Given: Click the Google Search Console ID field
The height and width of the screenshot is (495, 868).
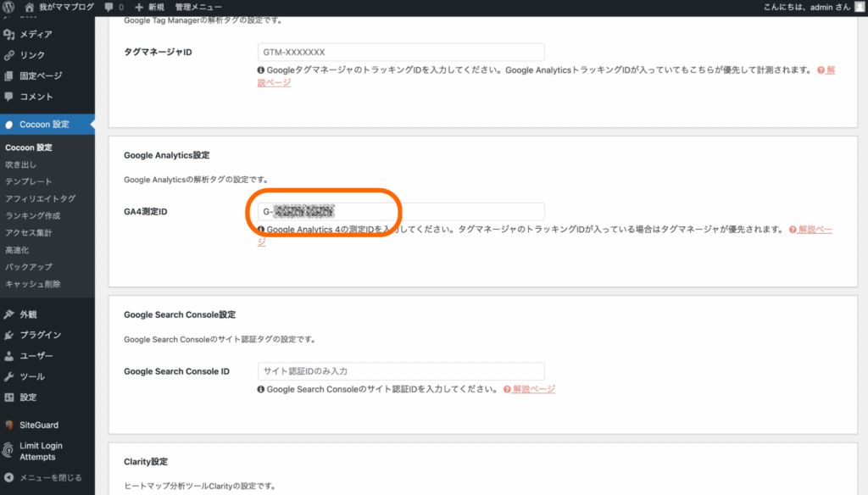Looking at the screenshot, I should (x=400, y=371).
